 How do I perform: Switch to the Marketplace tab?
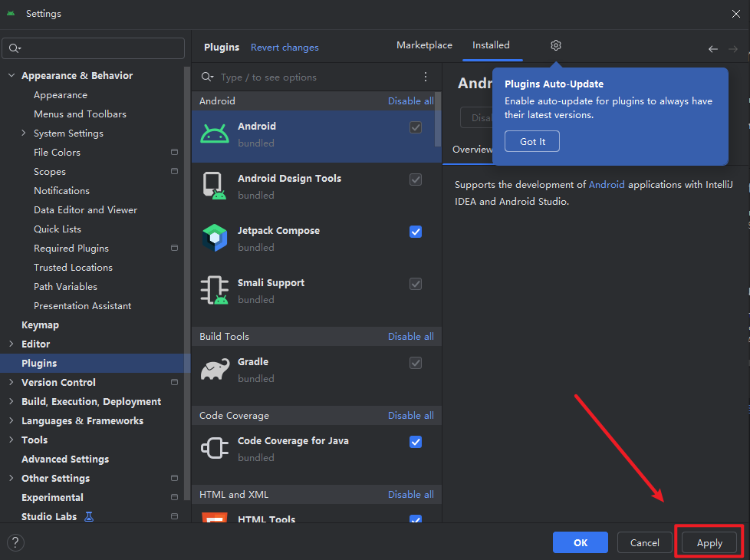[424, 46]
